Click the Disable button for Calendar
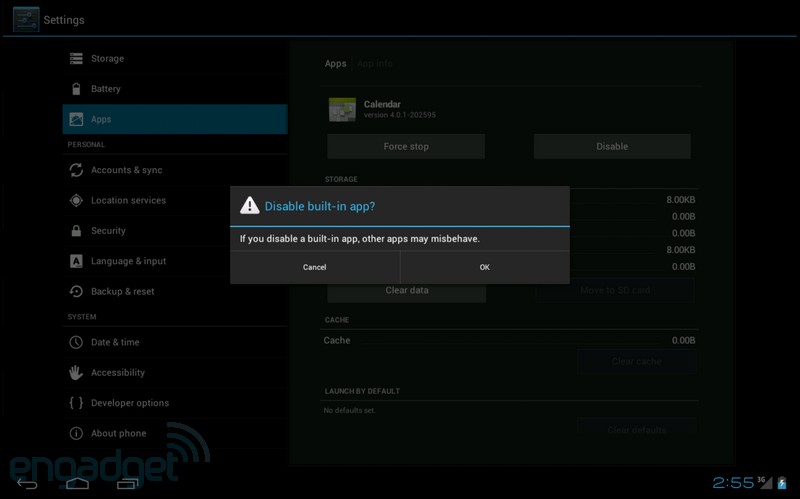Screen dimensions: 800x499 click(x=612, y=146)
